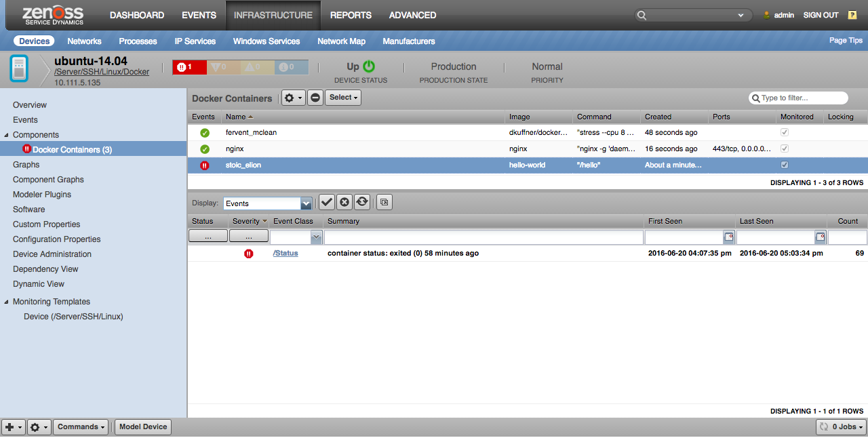868x438 pixels.
Task: Click the device icon beside ubuntu-14.04
Action: pos(19,68)
